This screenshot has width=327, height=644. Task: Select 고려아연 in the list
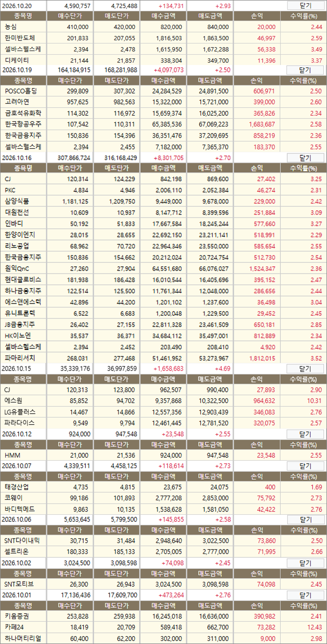coord(17,102)
